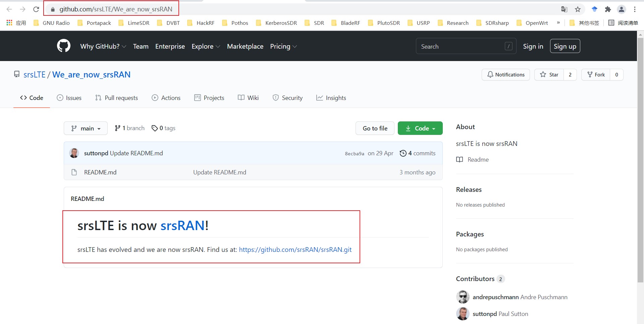This screenshot has height=324, width=644.
Task: Go back with the browser back arrow
Action: pos(9,9)
